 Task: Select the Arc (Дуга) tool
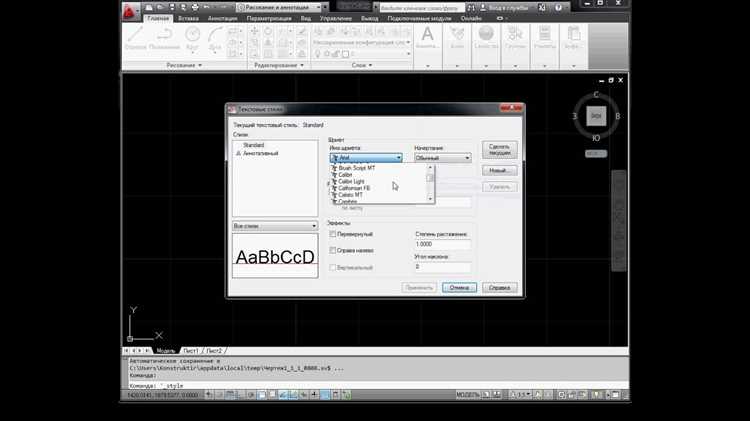[215, 38]
